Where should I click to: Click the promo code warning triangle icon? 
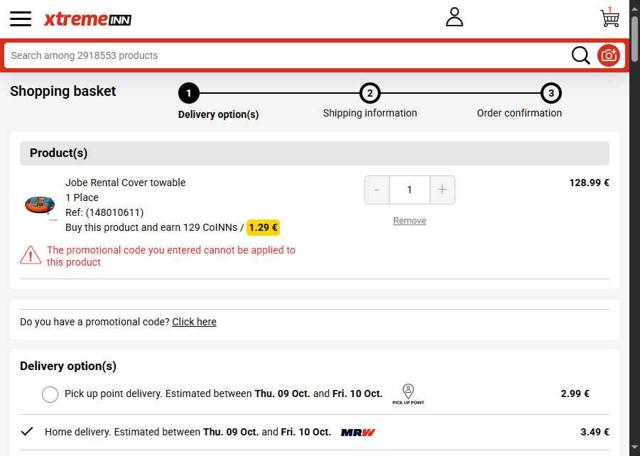31,255
